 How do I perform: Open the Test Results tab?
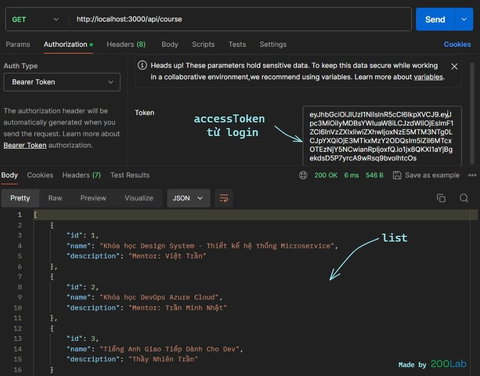(130, 175)
